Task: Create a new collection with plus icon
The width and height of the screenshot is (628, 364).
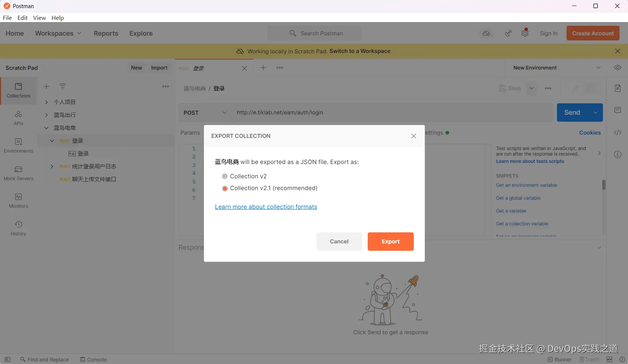Action: (x=46, y=86)
